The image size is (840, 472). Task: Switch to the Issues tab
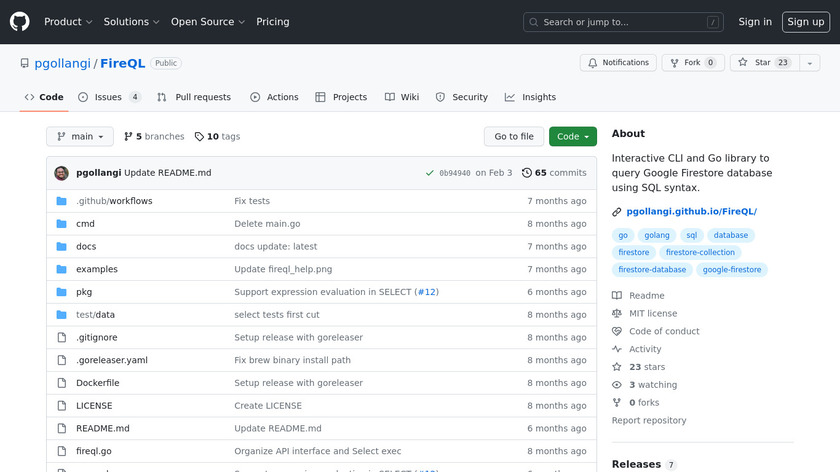tap(108, 97)
